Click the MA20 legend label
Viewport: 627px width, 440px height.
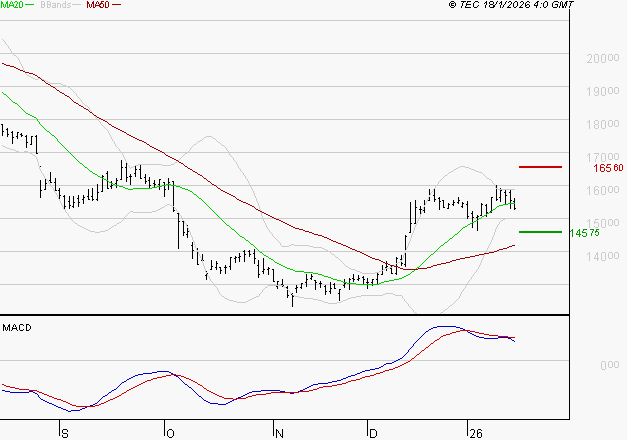12,5
